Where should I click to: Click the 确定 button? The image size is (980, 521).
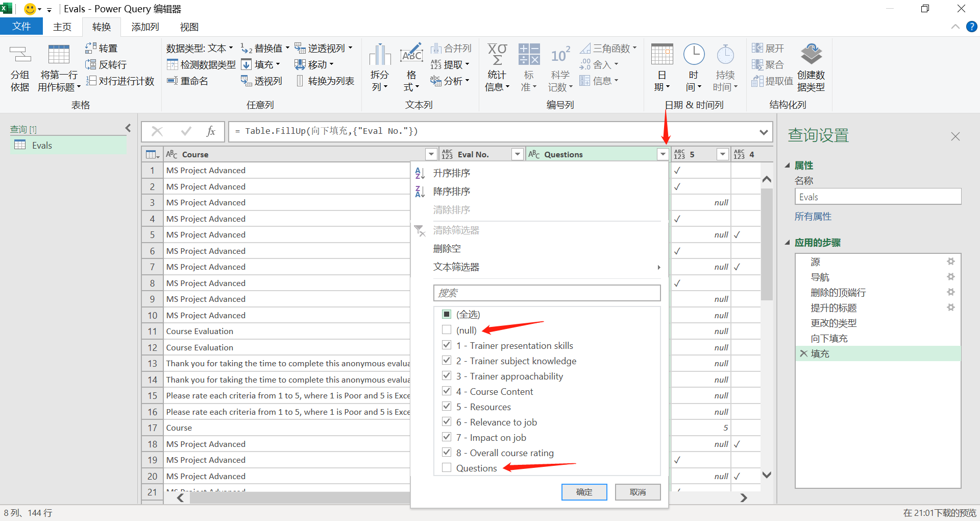pyautogui.click(x=584, y=492)
